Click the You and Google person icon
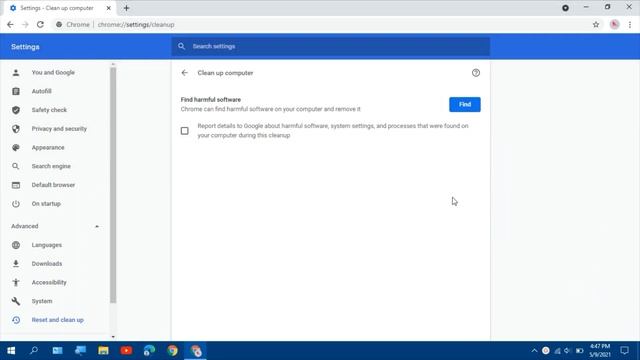The width and height of the screenshot is (640, 360). click(16, 72)
